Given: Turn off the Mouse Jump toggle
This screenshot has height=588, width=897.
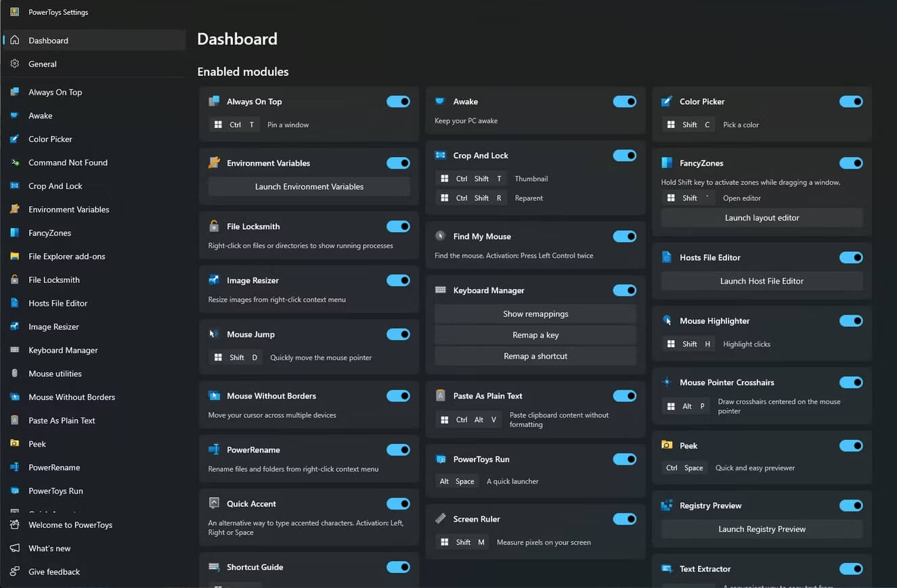Looking at the screenshot, I should 398,334.
